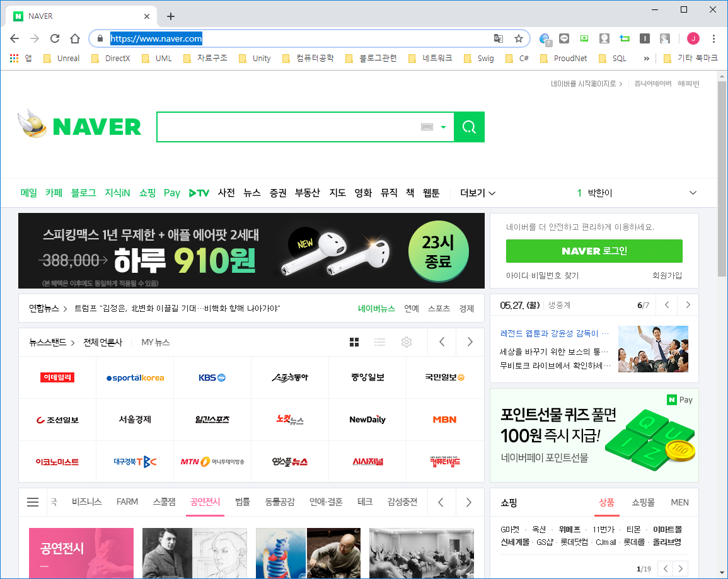Open 메일 in the service menu
The image size is (728, 579).
click(29, 193)
